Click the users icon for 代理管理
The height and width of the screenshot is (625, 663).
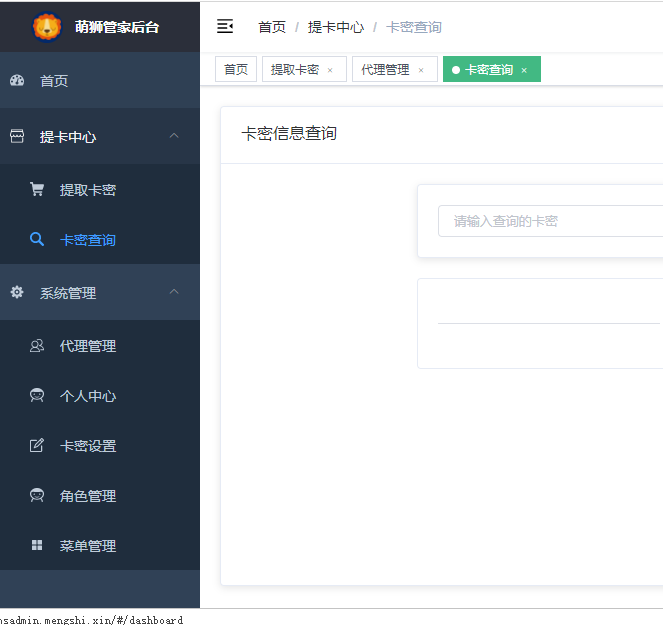tap(37, 346)
